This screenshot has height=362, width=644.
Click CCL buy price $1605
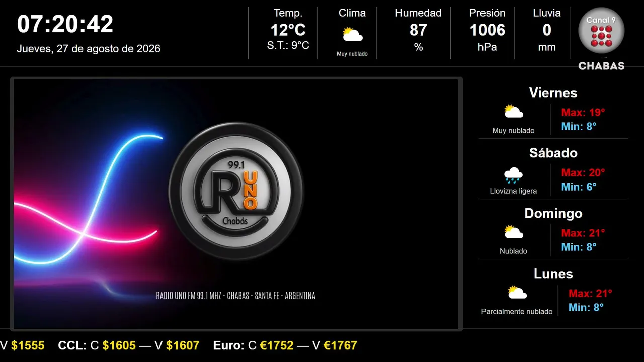[x=119, y=345]
